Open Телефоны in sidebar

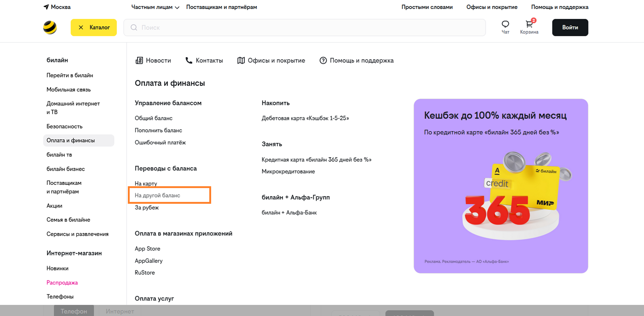coord(60,297)
